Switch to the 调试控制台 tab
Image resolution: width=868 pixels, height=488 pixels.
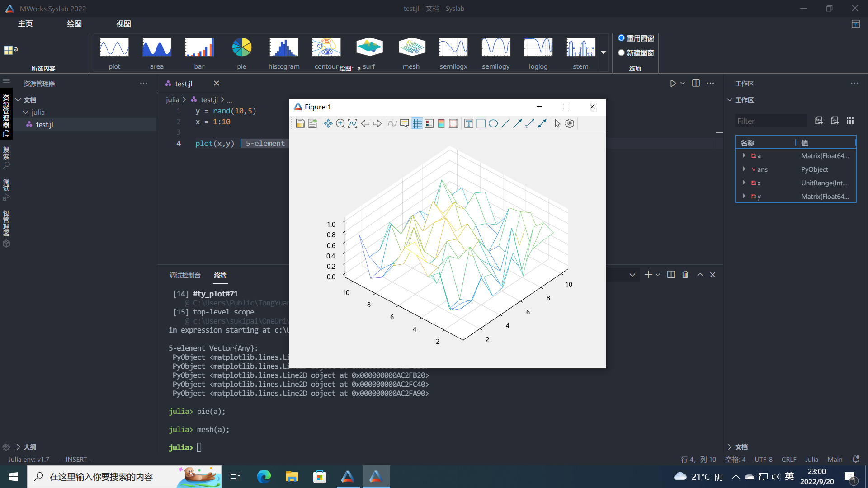click(185, 275)
